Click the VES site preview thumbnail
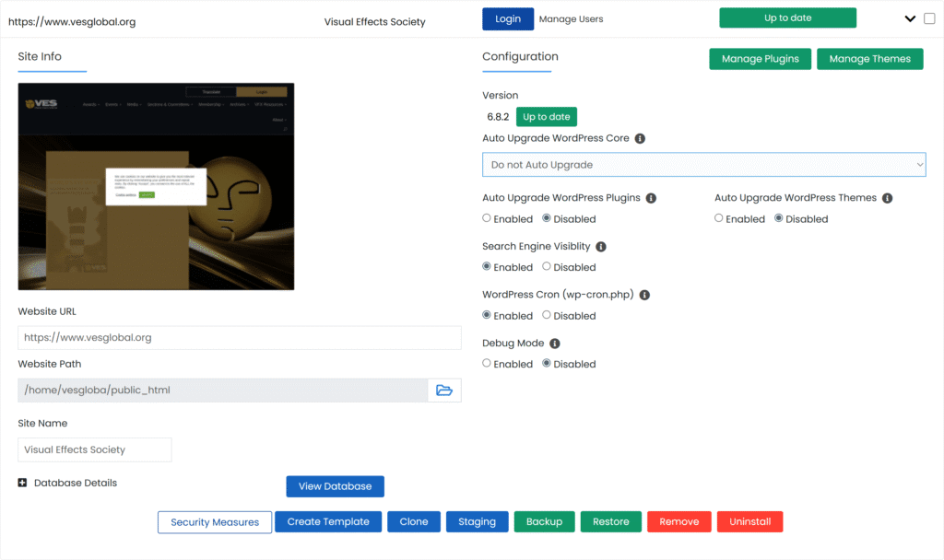Image resolution: width=944 pixels, height=560 pixels. [156, 186]
